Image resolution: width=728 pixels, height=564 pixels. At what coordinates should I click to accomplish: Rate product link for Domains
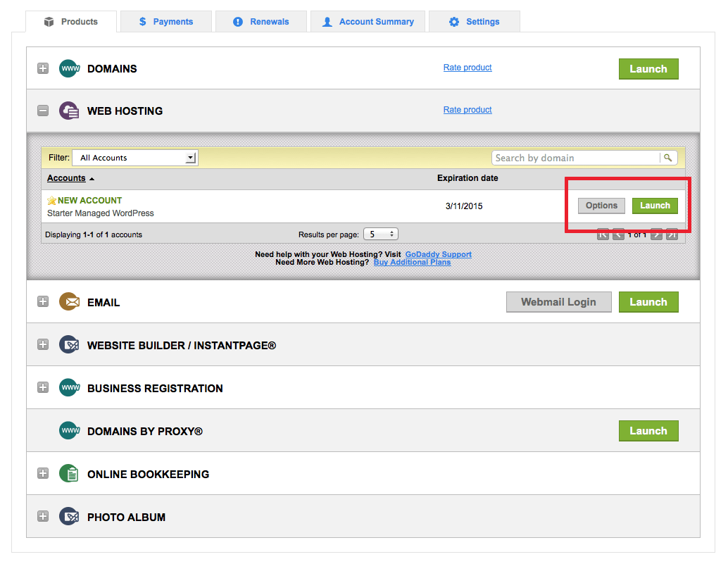pos(467,68)
